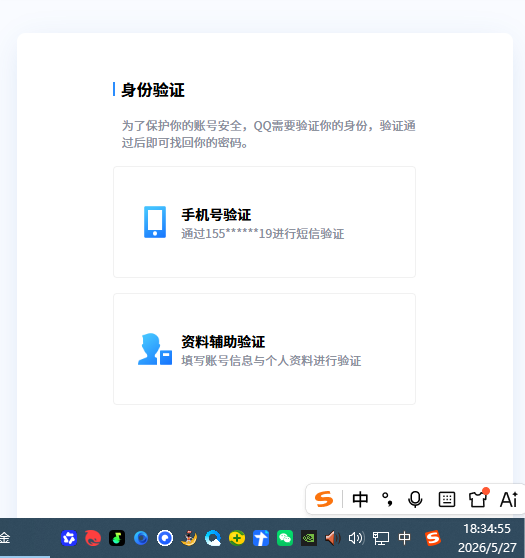Open skin shirt icon on IME bar
The width and height of the screenshot is (525, 558).
[478, 498]
